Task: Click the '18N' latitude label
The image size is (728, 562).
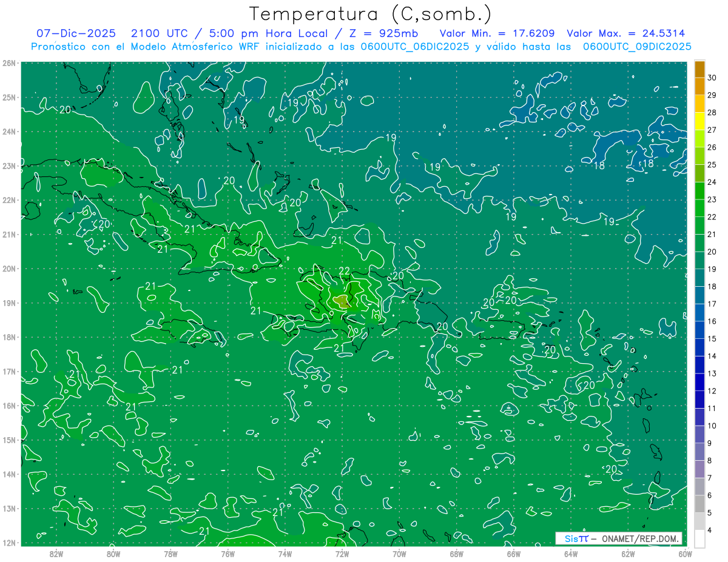Action: pos(10,337)
